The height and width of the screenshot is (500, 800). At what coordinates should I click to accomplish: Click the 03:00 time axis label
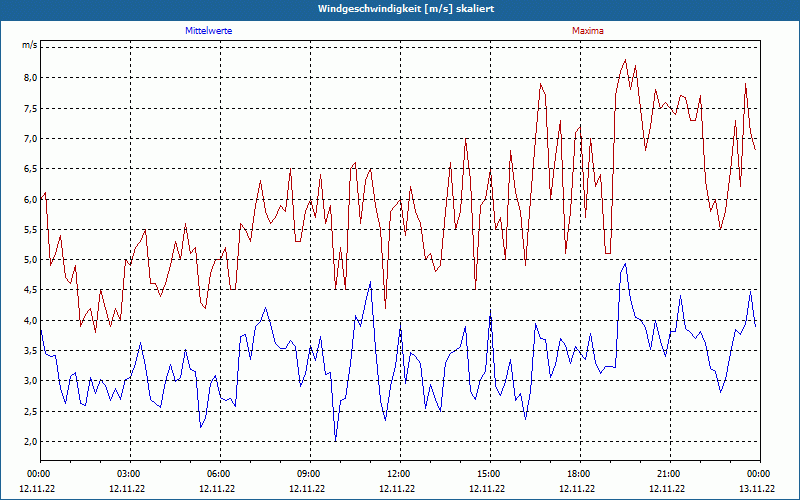tap(131, 473)
